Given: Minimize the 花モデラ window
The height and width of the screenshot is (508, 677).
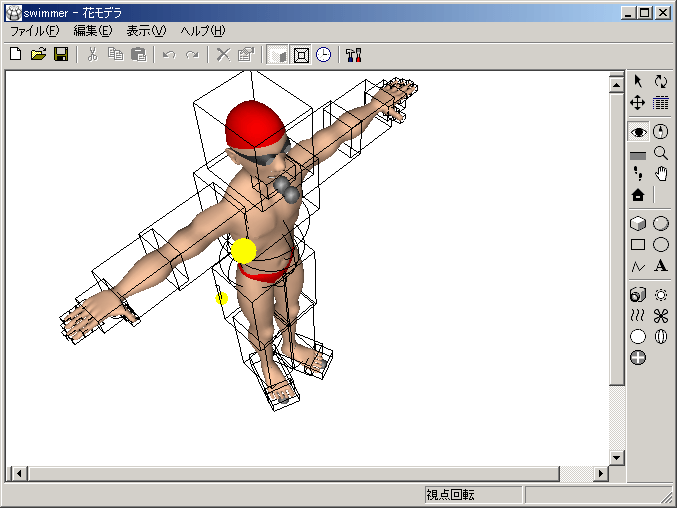Looking at the screenshot, I should click(628, 13).
